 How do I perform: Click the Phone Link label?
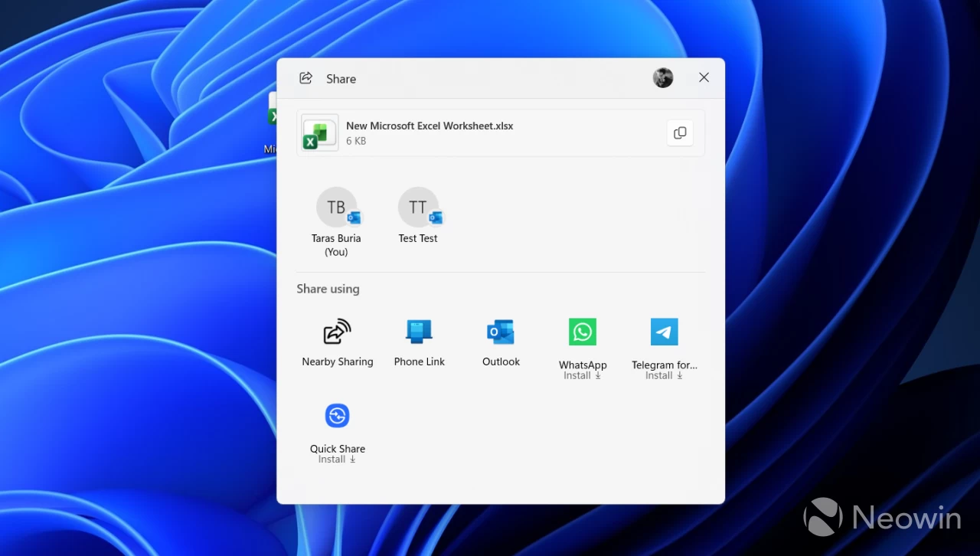419,361
